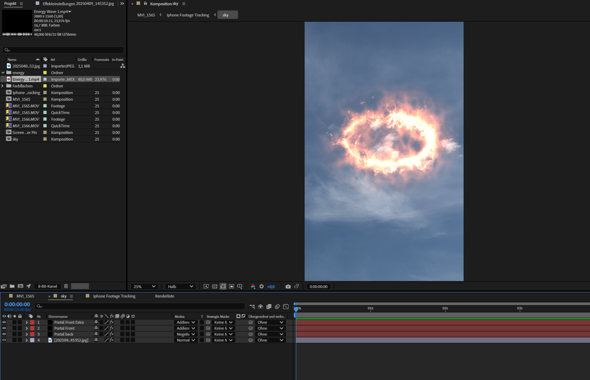The height and width of the screenshot is (380, 590).
Task: Click the current time 0:00:00:00 in timeline
Action: click(17, 304)
